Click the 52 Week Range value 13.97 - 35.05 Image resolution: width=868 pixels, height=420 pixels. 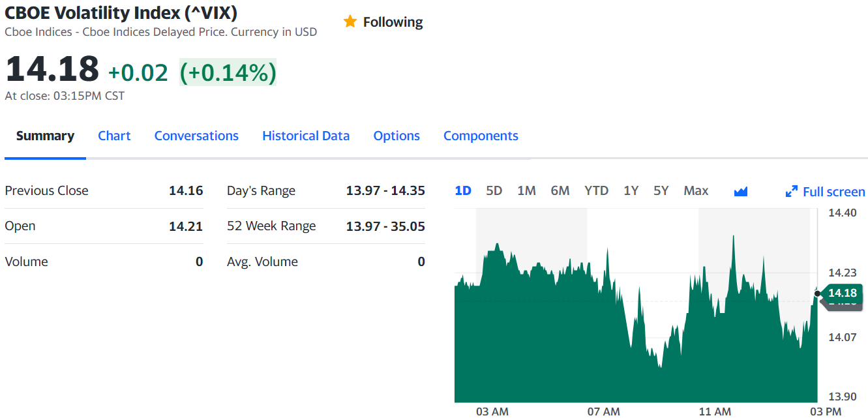pyautogui.click(x=385, y=226)
